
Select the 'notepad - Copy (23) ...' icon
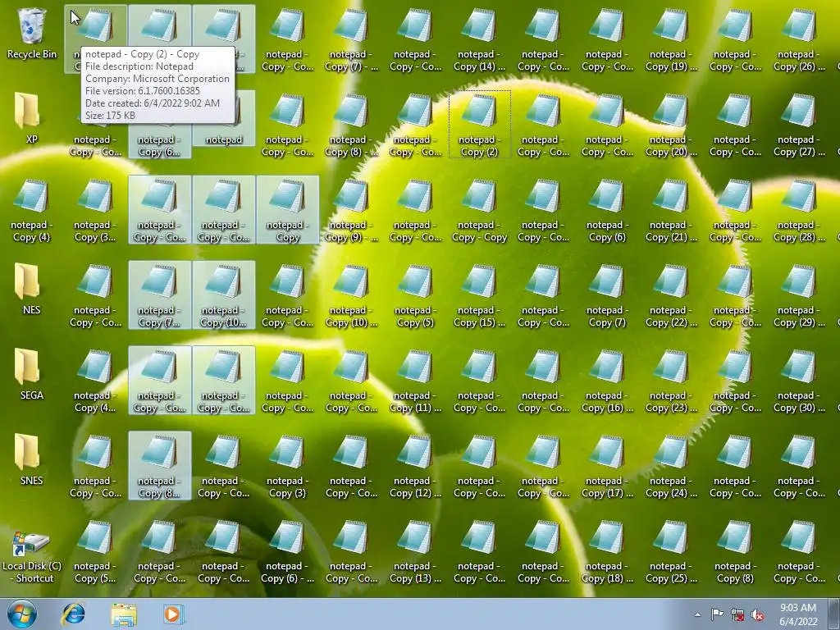[671, 381]
